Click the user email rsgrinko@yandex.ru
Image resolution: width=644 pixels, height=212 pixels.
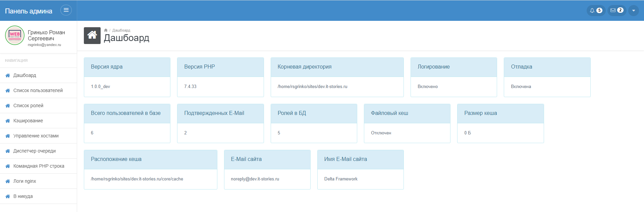click(x=44, y=45)
